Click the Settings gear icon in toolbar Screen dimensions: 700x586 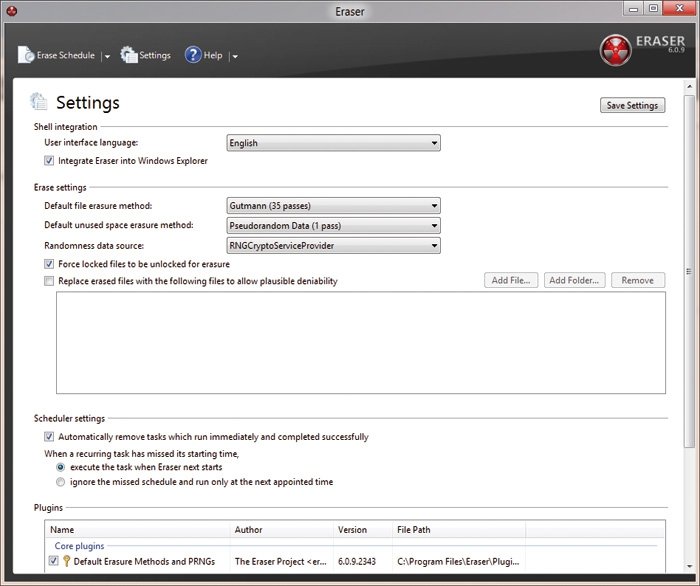(x=129, y=55)
